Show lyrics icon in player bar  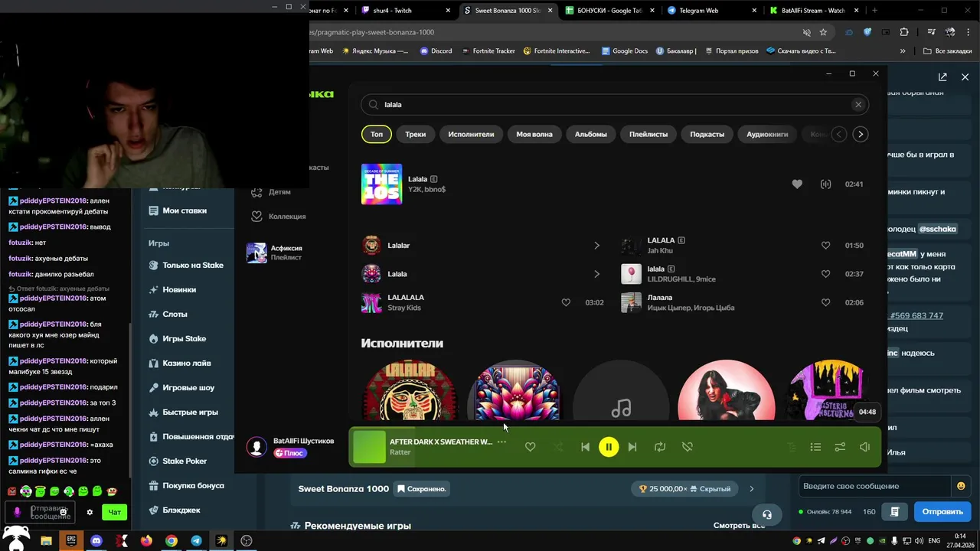coord(791,447)
